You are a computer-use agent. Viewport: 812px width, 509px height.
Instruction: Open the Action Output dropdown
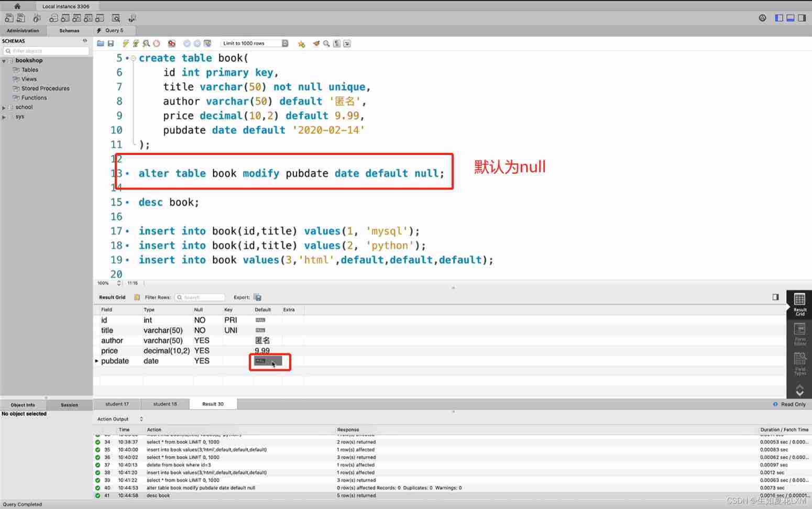pyautogui.click(x=120, y=419)
